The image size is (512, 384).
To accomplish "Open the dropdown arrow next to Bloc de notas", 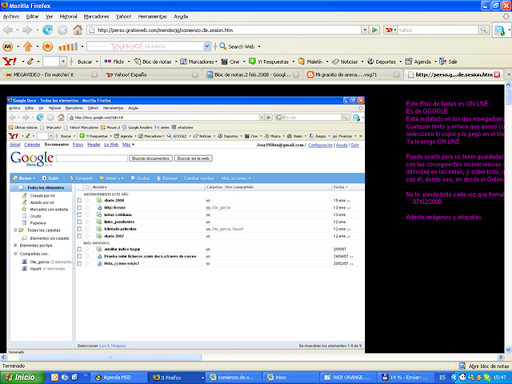I will (176, 62).
